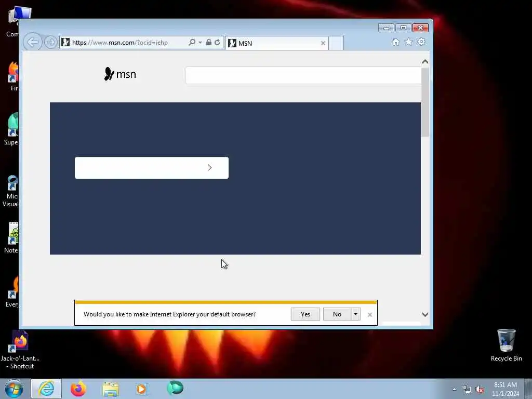Click the page scroll-down arrow

coord(425,314)
